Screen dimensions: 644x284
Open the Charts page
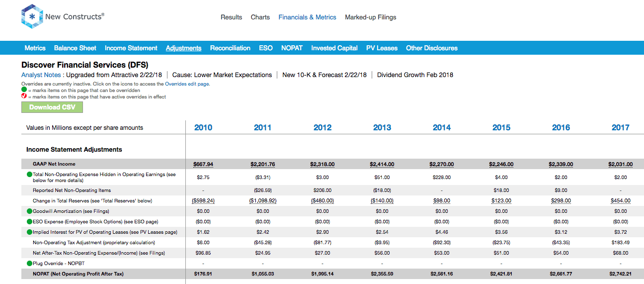click(260, 17)
